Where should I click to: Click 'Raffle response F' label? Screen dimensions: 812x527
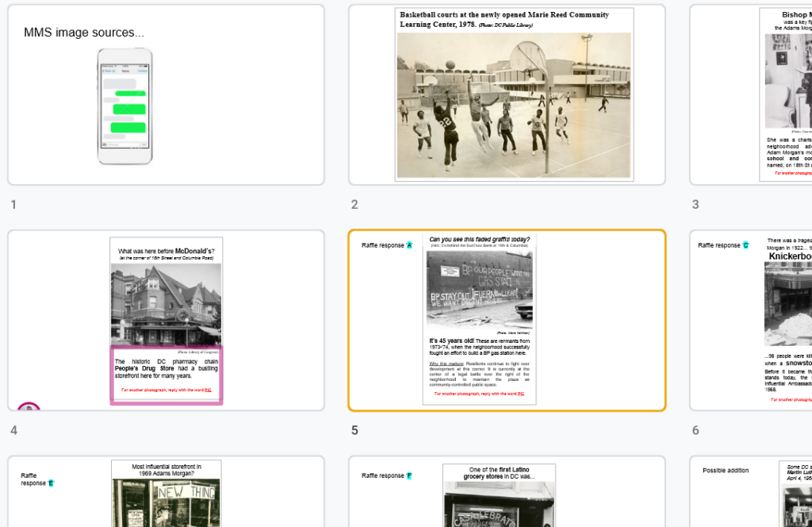click(x=387, y=475)
